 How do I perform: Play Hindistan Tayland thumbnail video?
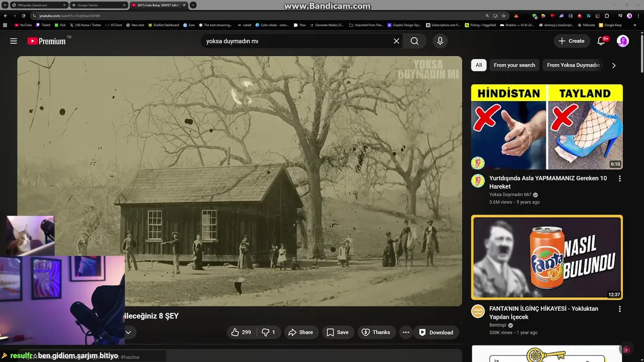coord(547,127)
